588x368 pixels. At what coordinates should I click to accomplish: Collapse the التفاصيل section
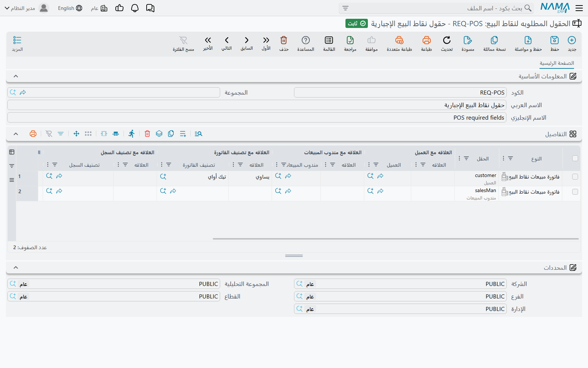pos(16,134)
